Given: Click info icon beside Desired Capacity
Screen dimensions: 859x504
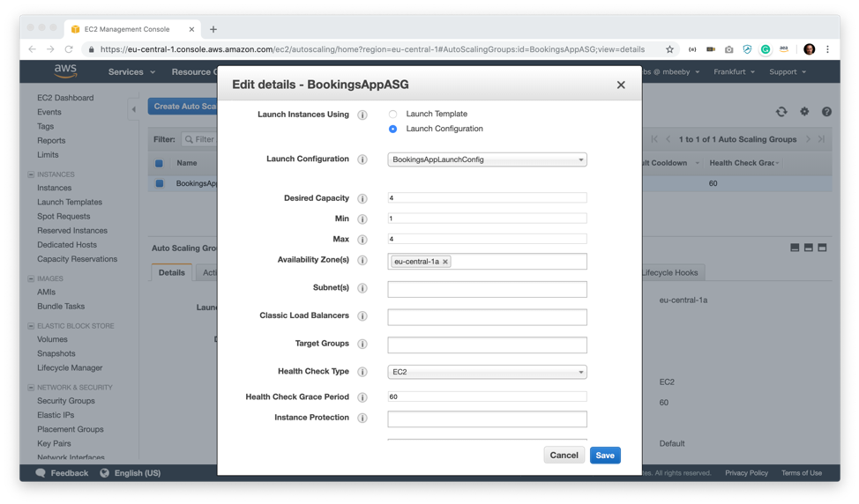Looking at the screenshot, I should click(x=362, y=198).
